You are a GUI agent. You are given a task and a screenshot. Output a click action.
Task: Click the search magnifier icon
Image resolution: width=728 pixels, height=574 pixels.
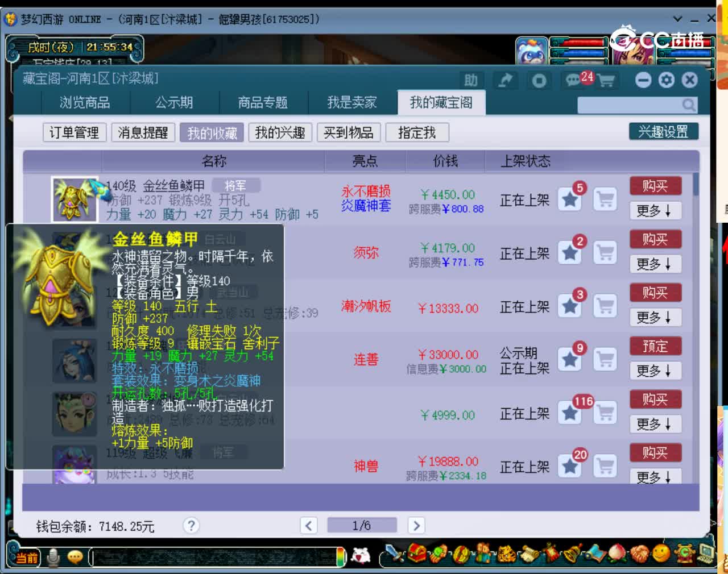tap(689, 105)
